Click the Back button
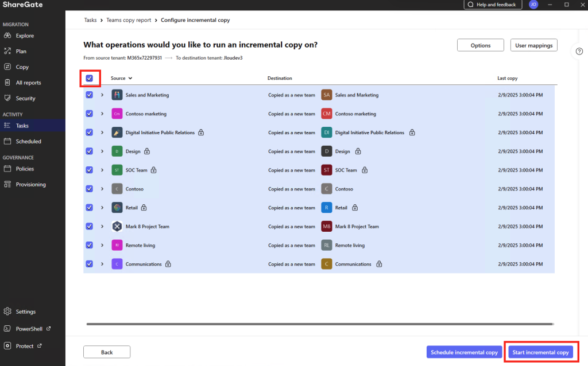Viewport: 588px width, 366px height. click(x=107, y=352)
